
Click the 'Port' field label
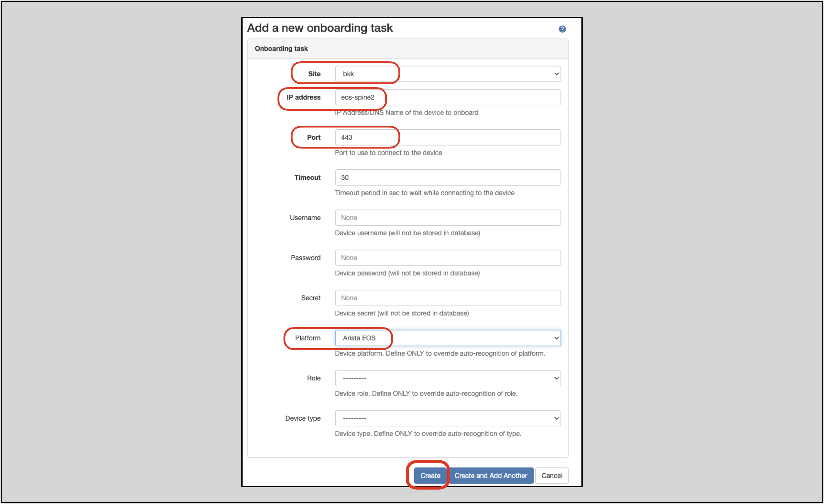pos(314,137)
